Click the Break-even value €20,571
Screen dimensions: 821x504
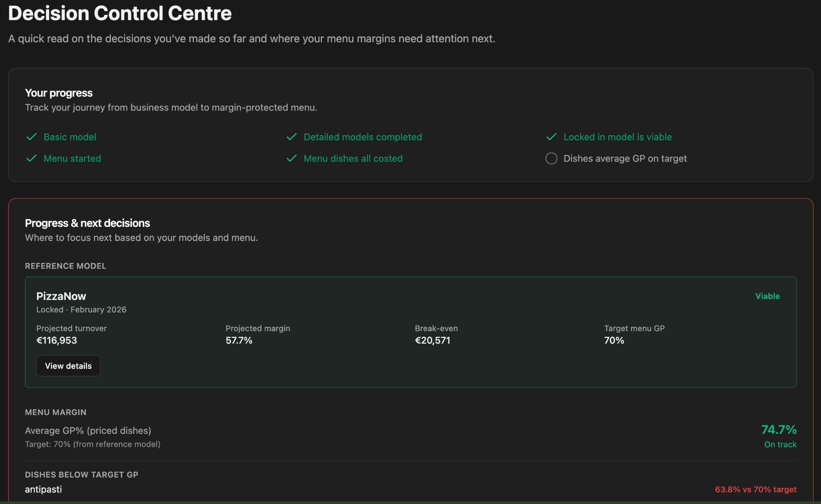coord(433,340)
